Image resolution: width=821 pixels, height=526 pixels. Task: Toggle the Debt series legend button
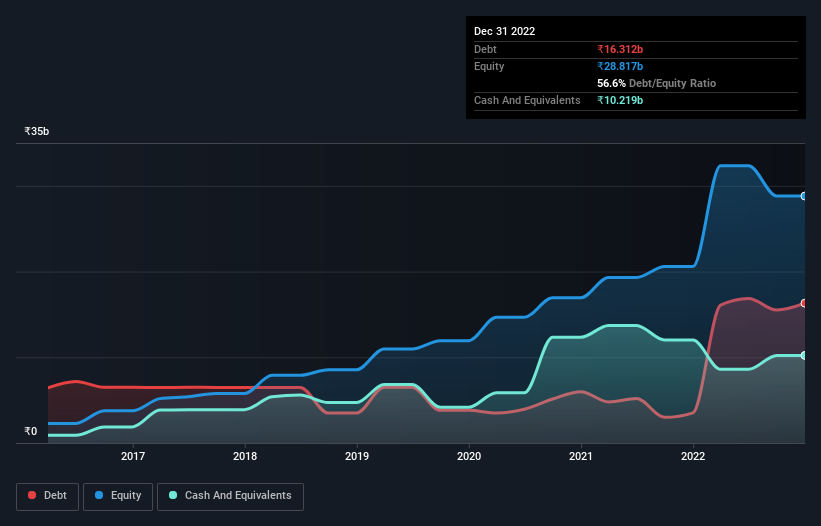pos(47,496)
